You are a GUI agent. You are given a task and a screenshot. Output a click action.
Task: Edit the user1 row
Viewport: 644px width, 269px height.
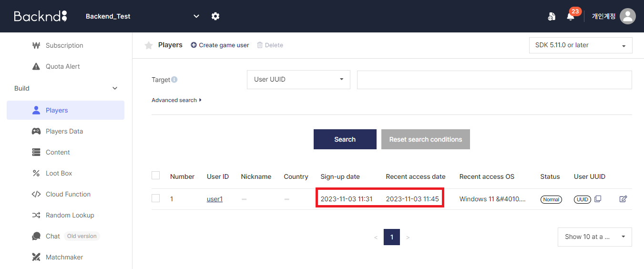point(623,199)
